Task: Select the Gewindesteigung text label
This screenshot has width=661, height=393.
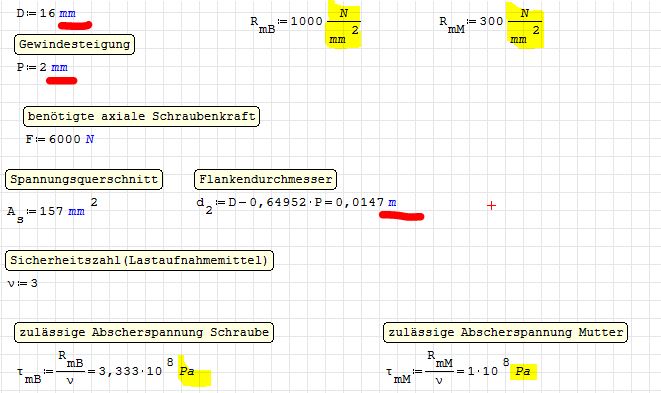Action: click(75, 44)
